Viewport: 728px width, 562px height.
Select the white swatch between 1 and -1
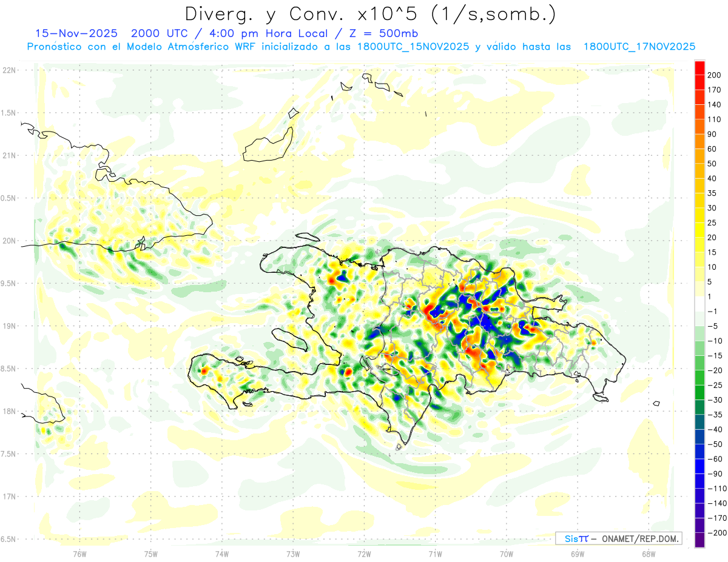pos(700,304)
